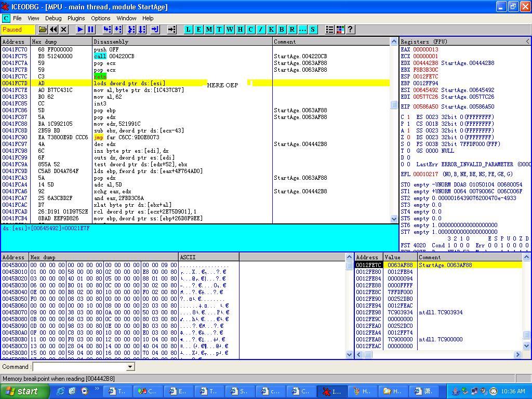Select the EAX register value 00000013
This screenshot has height=399, width=532.
click(x=425, y=49)
